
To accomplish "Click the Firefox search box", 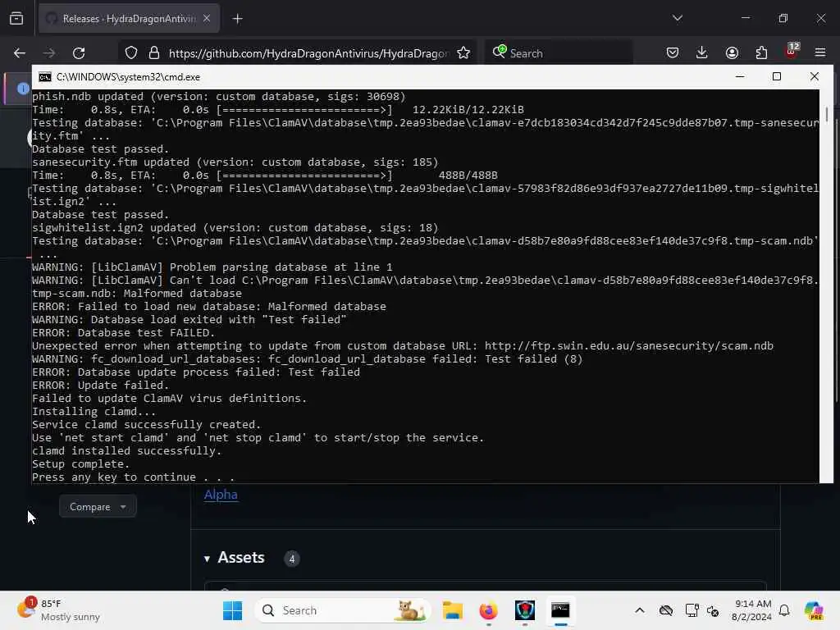I will 559,53.
